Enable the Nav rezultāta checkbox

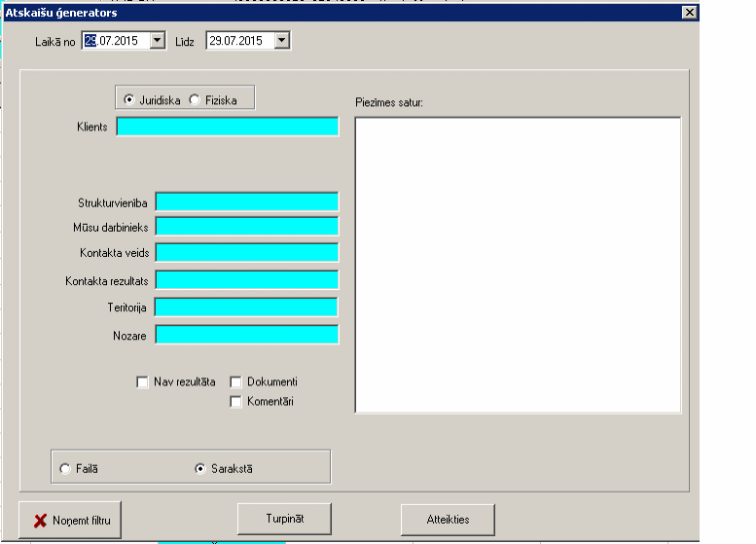pyautogui.click(x=142, y=381)
